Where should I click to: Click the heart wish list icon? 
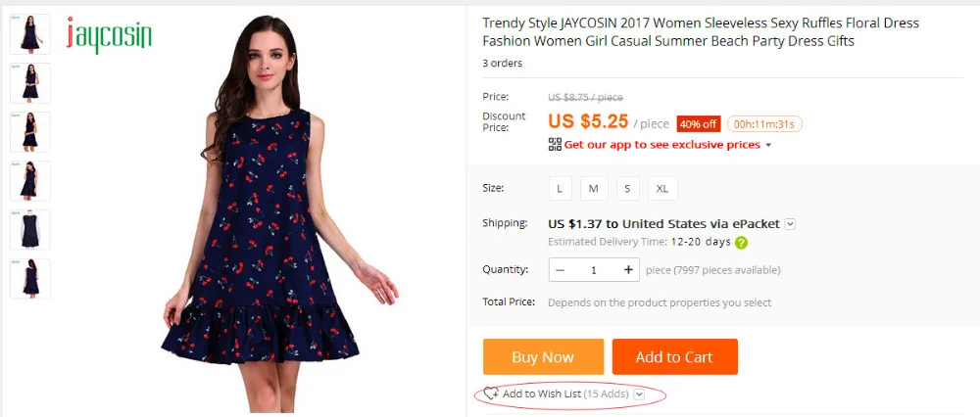[x=491, y=394]
